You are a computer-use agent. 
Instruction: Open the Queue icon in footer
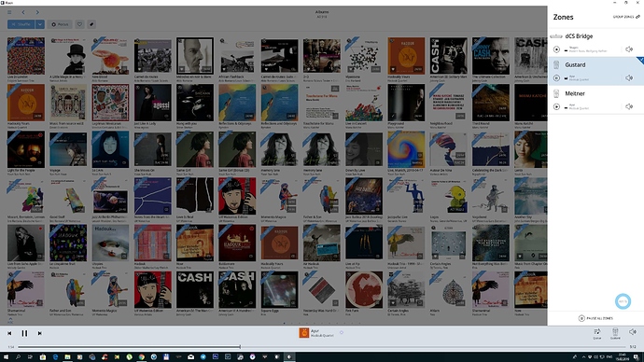[x=596, y=333]
